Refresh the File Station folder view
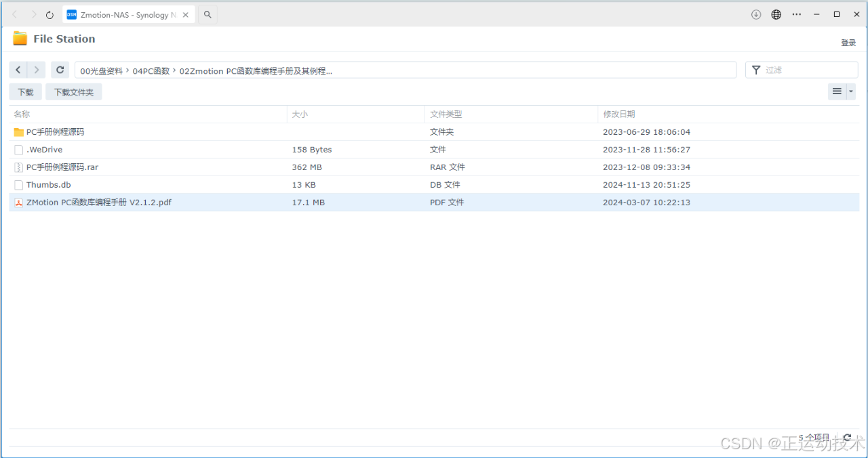868x458 pixels. pos(60,70)
